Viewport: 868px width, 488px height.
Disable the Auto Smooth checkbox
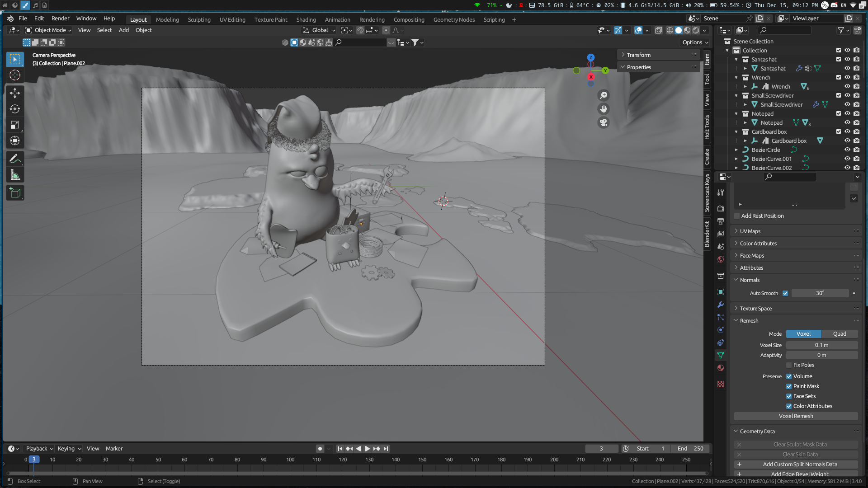click(785, 293)
